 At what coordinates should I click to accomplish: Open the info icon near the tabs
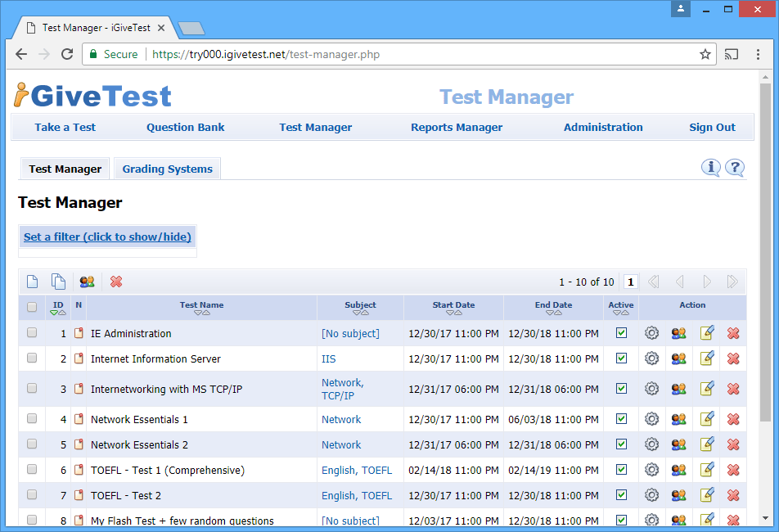[x=709, y=167]
